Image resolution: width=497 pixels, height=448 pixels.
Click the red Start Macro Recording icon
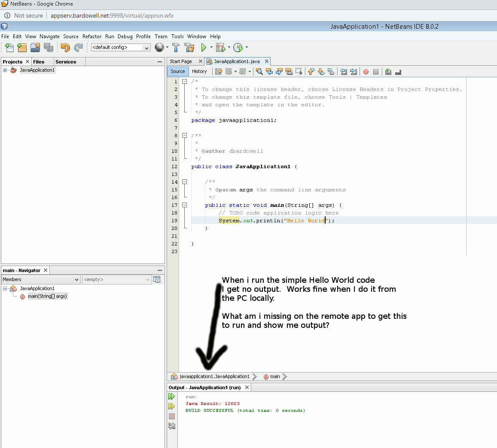coord(366,72)
